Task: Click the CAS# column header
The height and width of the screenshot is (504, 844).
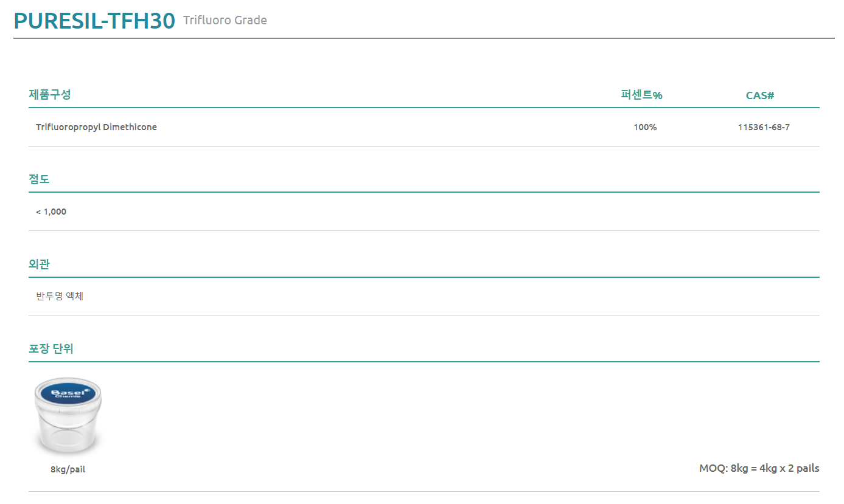Action: [x=760, y=95]
